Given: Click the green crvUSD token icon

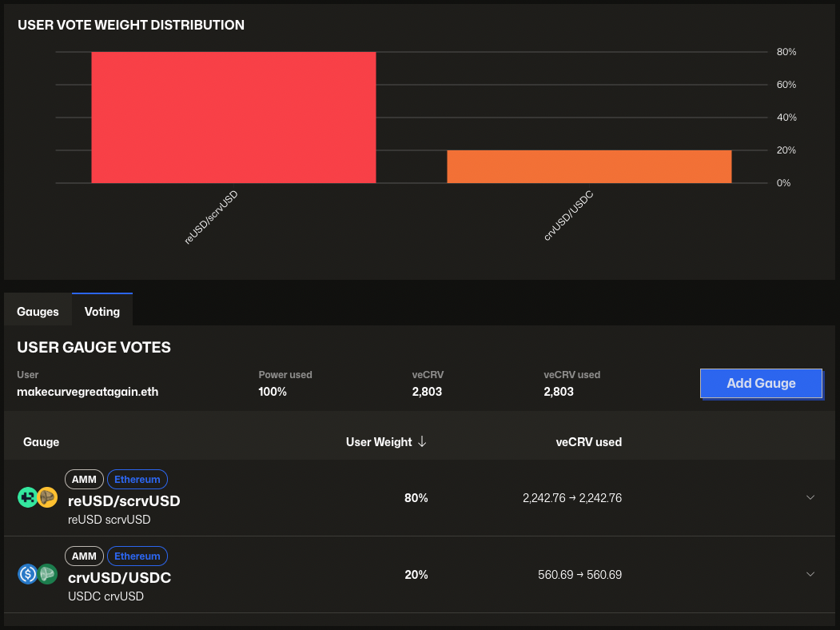Looking at the screenshot, I should tap(47, 574).
